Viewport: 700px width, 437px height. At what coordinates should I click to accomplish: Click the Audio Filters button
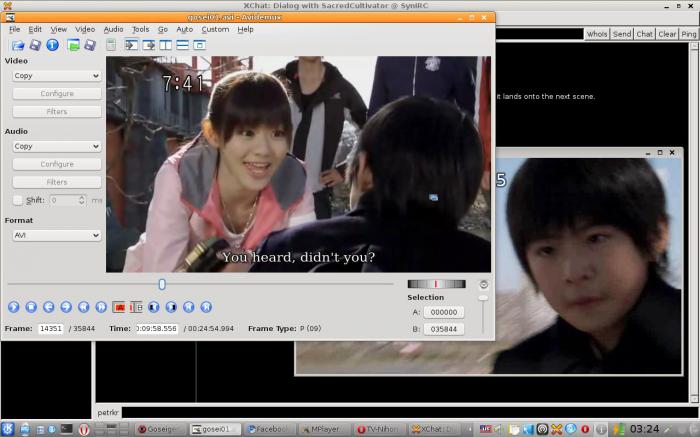pyautogui.click(x=57, y=182)
